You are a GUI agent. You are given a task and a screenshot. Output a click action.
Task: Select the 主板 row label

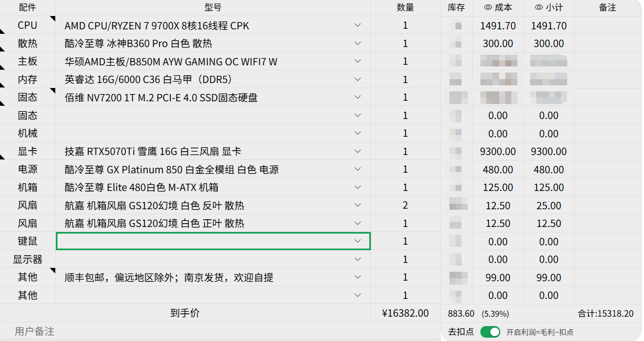(x=28, y=61)
